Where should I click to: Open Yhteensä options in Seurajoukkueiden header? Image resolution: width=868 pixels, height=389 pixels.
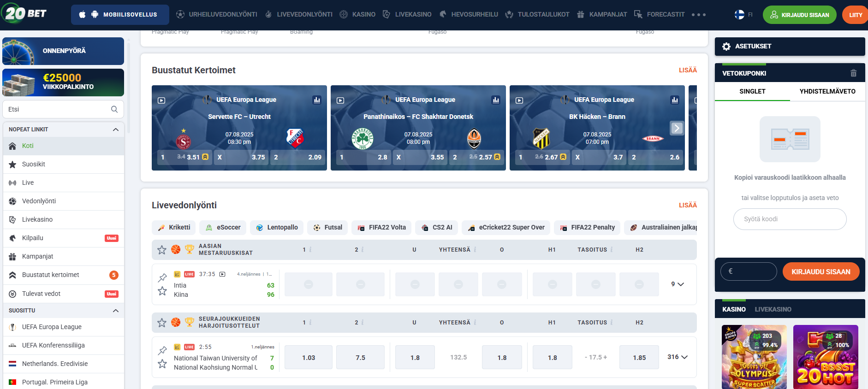point(475,323)
